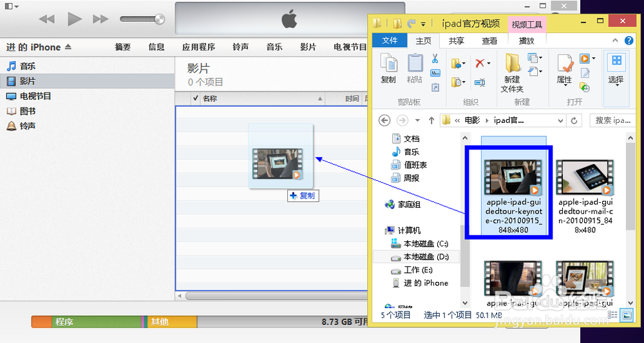The height and width of the screenshot is (343, 644).
Task: Switch to the 共享 ribbon tab
Action: [457, 41]
